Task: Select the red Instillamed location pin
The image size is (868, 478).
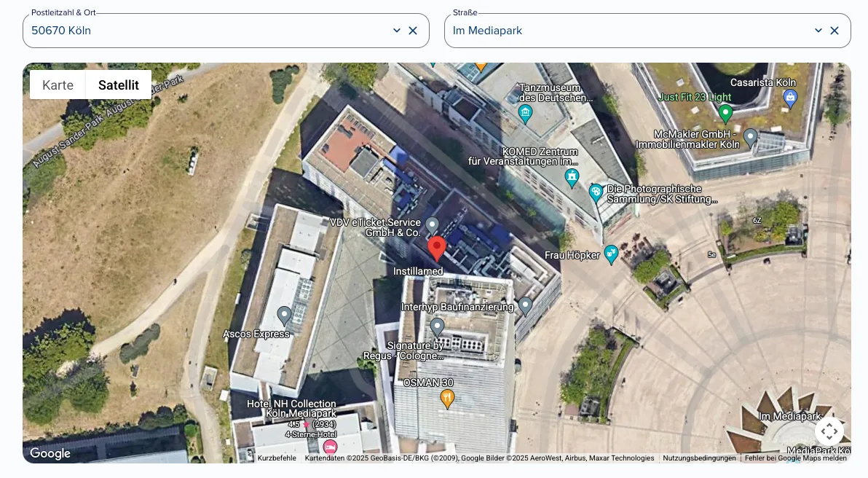Action: (x=437, y=248)
